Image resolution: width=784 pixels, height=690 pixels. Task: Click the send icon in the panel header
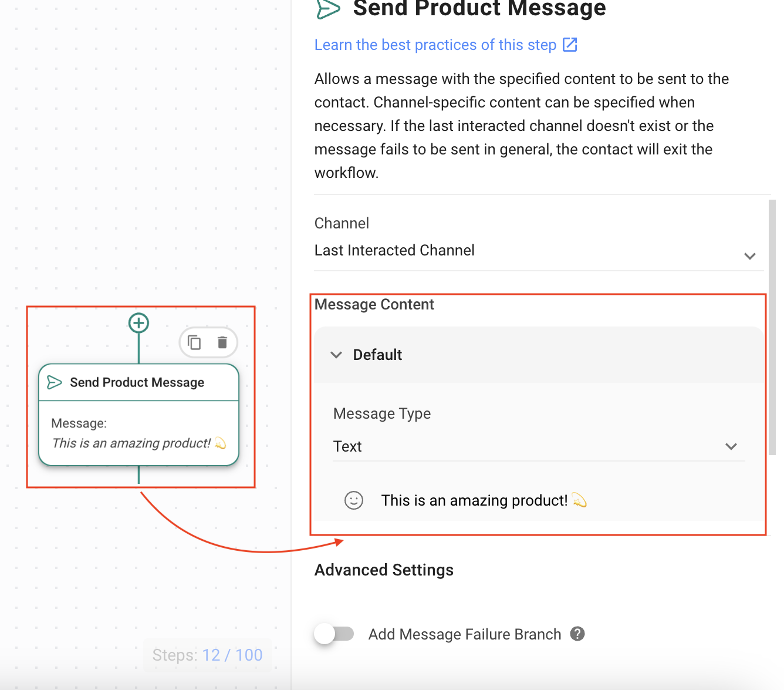tap(328, 8)
